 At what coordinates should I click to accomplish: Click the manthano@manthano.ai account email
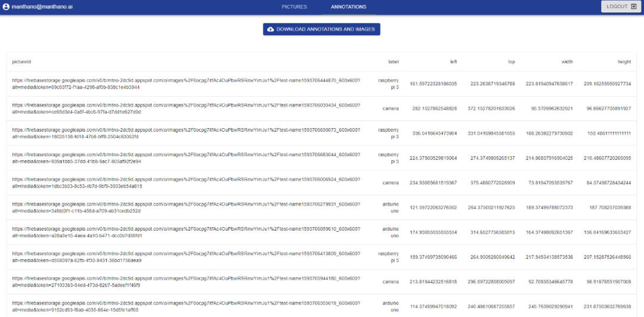43,7
